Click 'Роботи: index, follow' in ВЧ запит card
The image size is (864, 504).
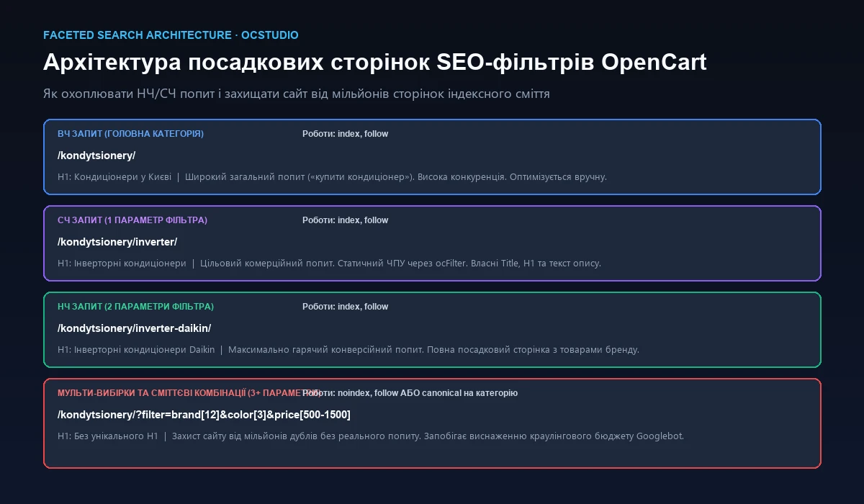(x=345, y=134)
